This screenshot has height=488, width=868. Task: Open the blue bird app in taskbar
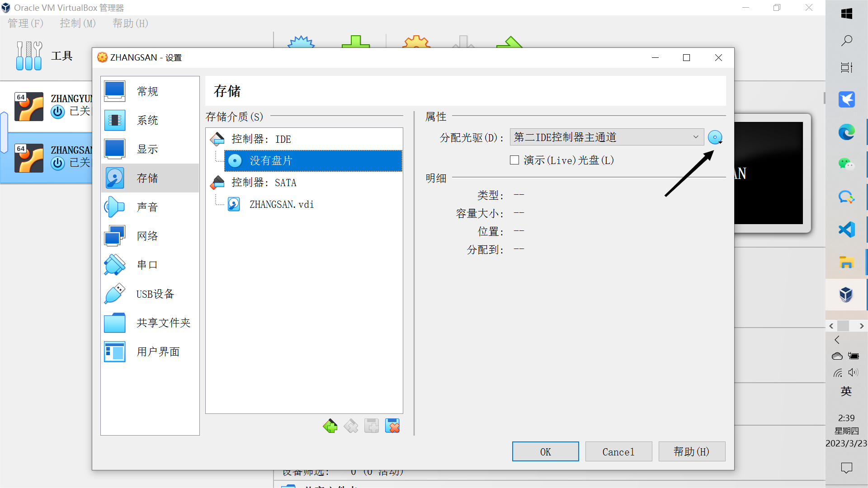[846, 99]
